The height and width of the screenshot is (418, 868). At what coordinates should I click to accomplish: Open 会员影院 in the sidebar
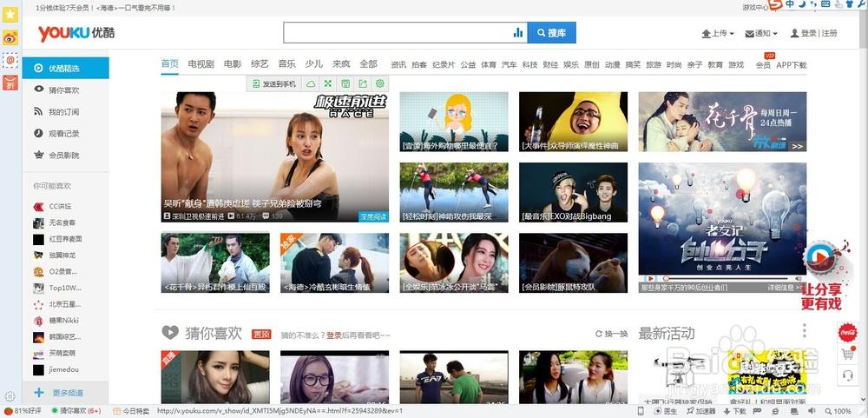click(x=65, y=156)
